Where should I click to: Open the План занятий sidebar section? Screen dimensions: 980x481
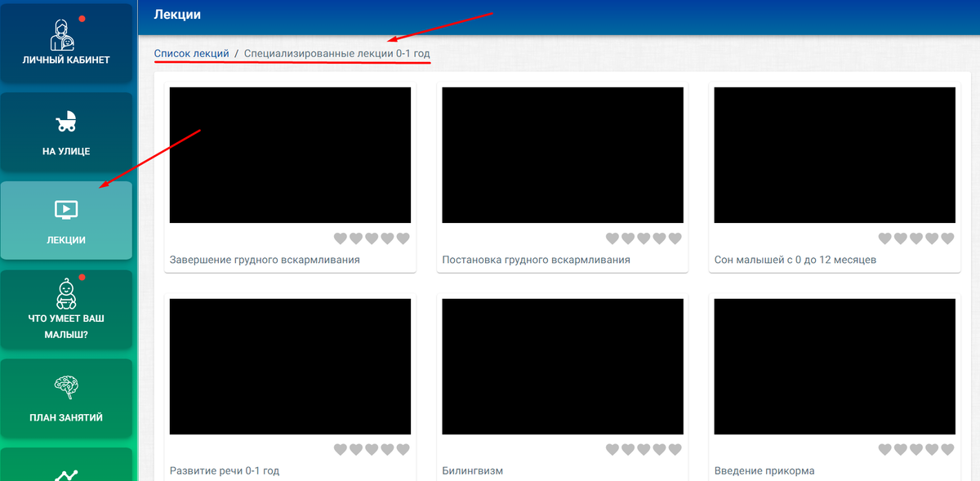[x=66, y=399]
